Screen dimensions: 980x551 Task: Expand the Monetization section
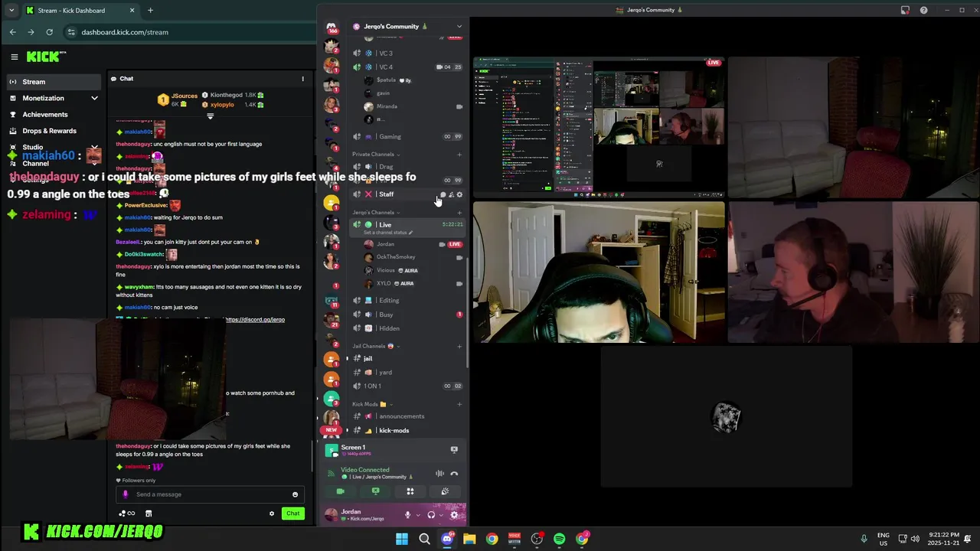pyautogui.click(x=54, y=98)
